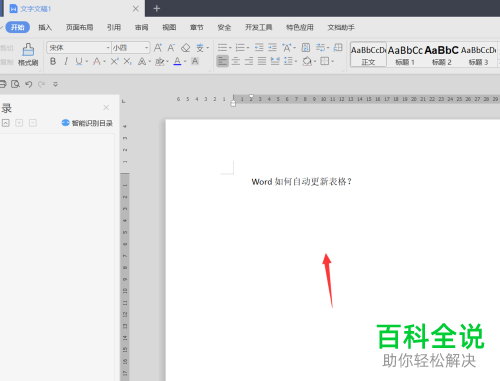500x381 pixels.
Task: Click the text highlight color swatch
Action: (x=160, y=61)
